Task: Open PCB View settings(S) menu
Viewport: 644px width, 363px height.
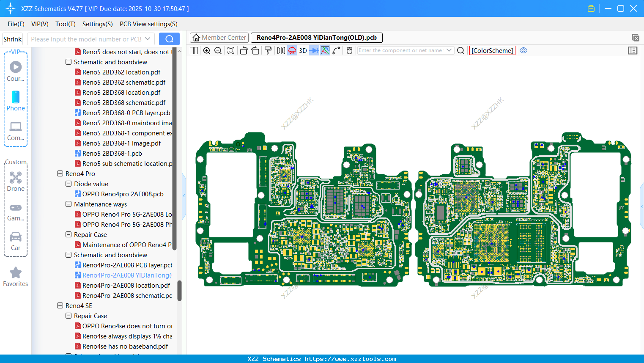Action: pyautogui.click(x=148, y=24)
